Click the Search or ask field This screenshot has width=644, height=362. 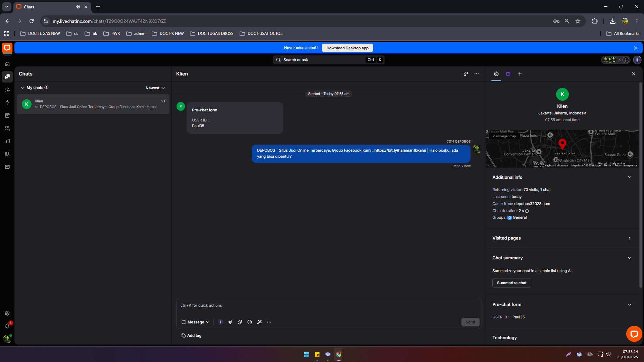click(329, 60)
